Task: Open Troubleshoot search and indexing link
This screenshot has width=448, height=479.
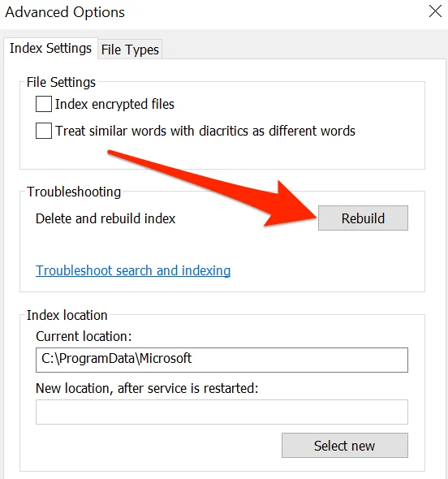Action: [x=133, y=270]
